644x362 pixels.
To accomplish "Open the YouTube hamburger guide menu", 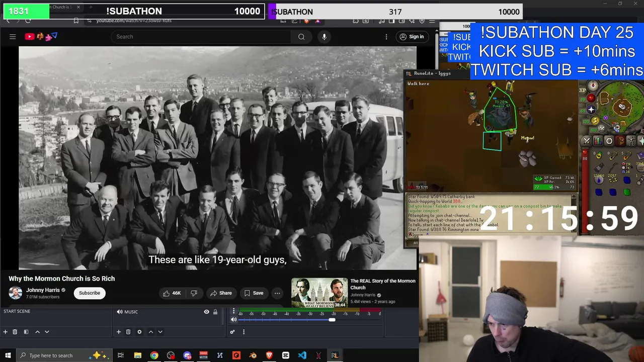I will point(13,37).
